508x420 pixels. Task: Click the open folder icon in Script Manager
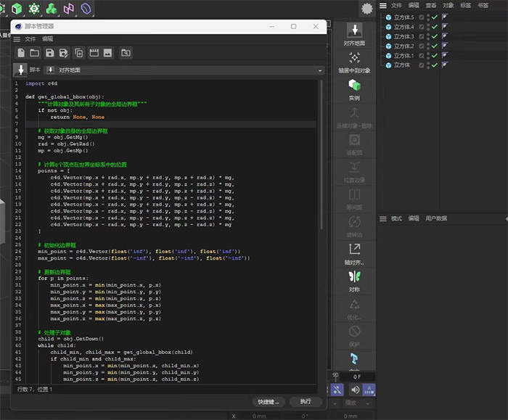[35, 53]
